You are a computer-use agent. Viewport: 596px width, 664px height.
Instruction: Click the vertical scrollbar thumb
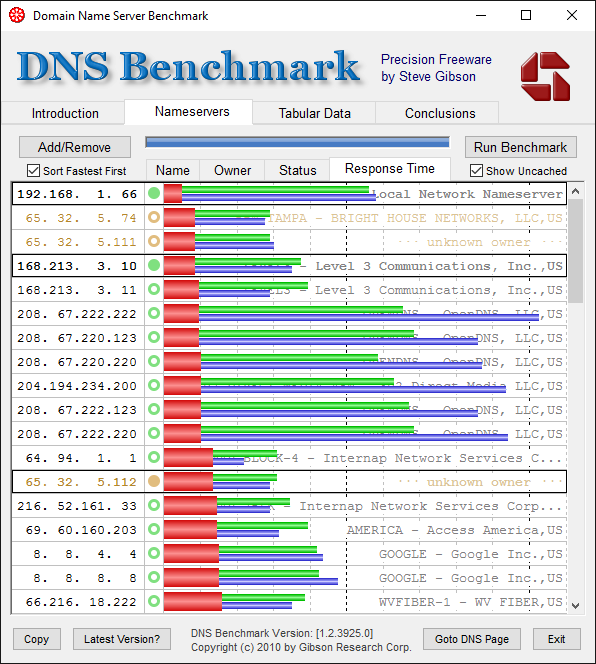pyautogui.click(x=575, y=251)
